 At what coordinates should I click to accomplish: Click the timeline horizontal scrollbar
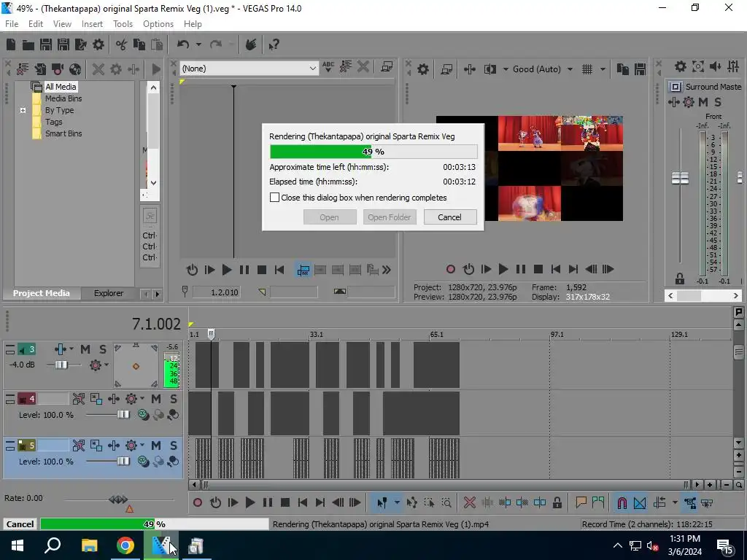coord(446,485)
